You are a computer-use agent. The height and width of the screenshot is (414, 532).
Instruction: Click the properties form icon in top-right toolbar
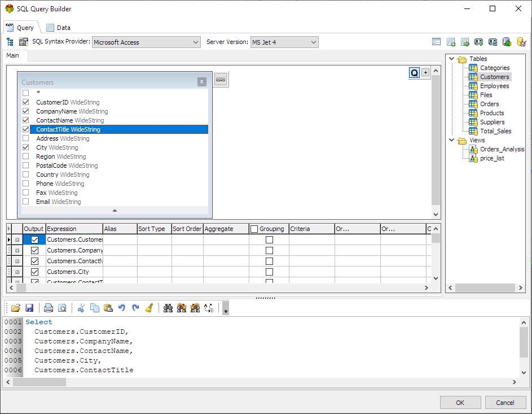[x=436, y=42]
